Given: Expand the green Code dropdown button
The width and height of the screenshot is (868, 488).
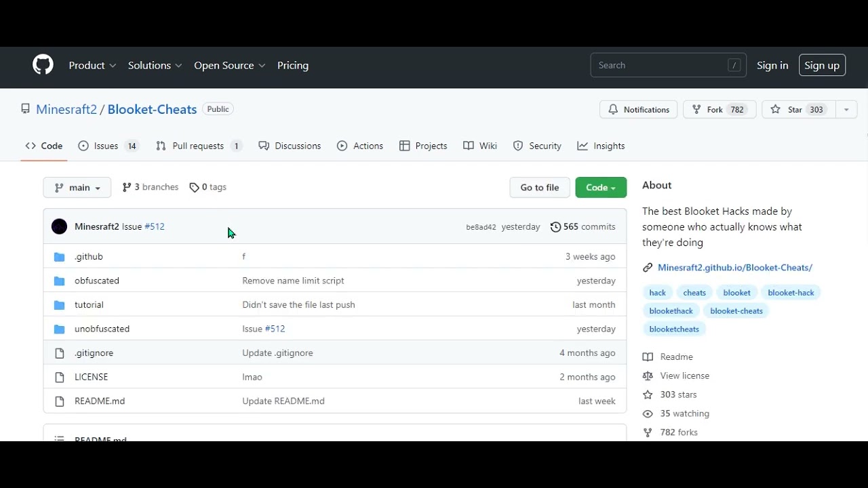Looking at the screenshot, I should pyautogui.click(x=601, y=188).
